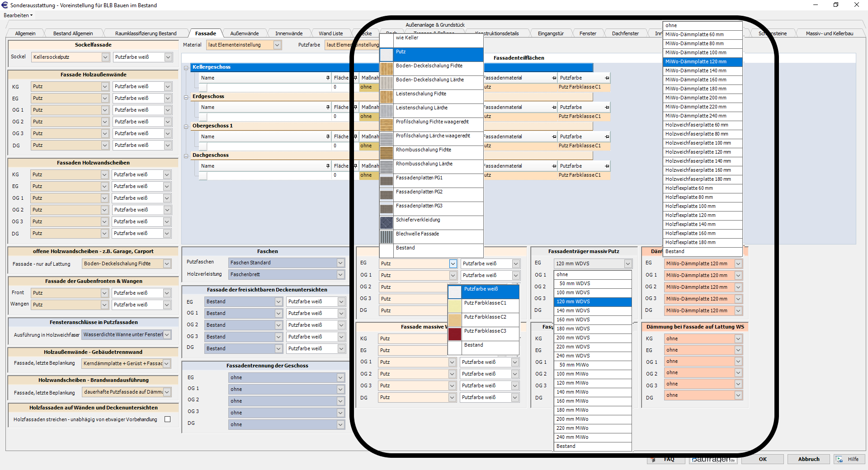868x470 pixels.
Task: Pin the Putzfarbe column in Erdgeschoss grid
Action: (607, 108)
